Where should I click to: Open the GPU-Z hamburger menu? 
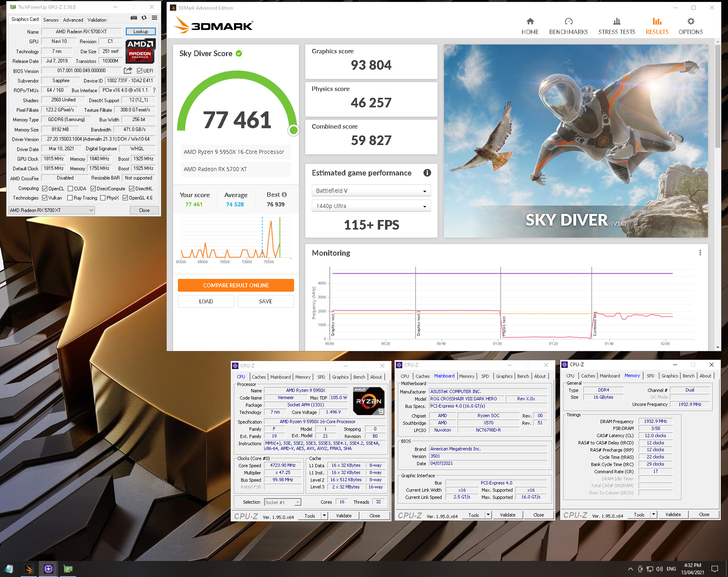[x=155, y=18]
